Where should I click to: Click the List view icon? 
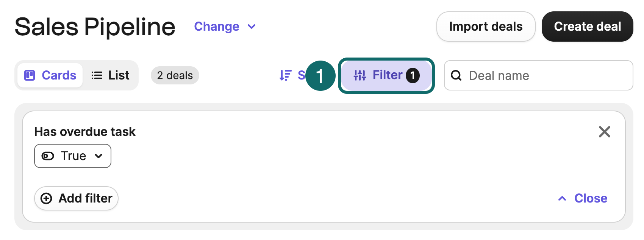(96, 75)
